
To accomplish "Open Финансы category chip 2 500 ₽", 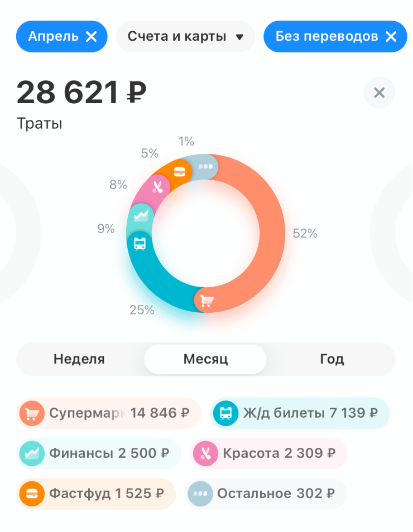I will 98,453.
